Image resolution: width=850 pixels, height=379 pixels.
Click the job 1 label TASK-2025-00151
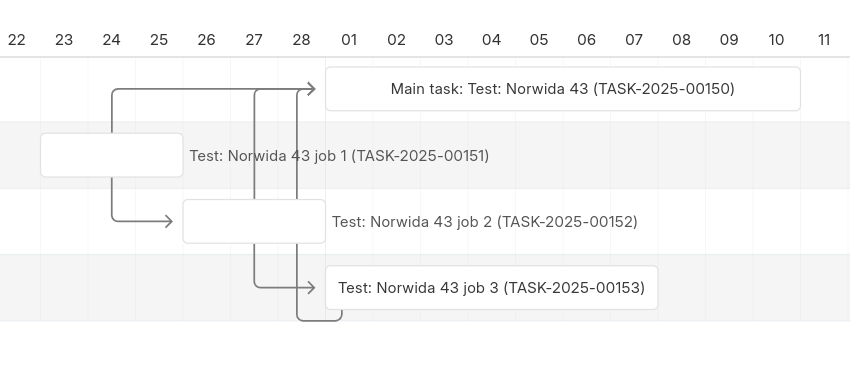(339, 156)
